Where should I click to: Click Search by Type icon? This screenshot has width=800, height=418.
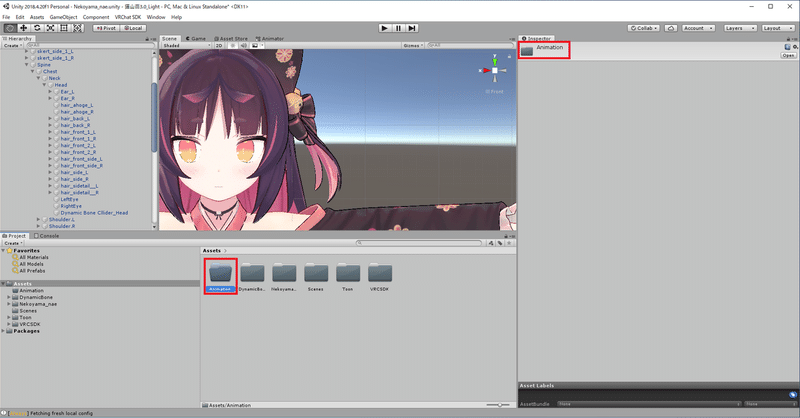(x=491, y=243)
